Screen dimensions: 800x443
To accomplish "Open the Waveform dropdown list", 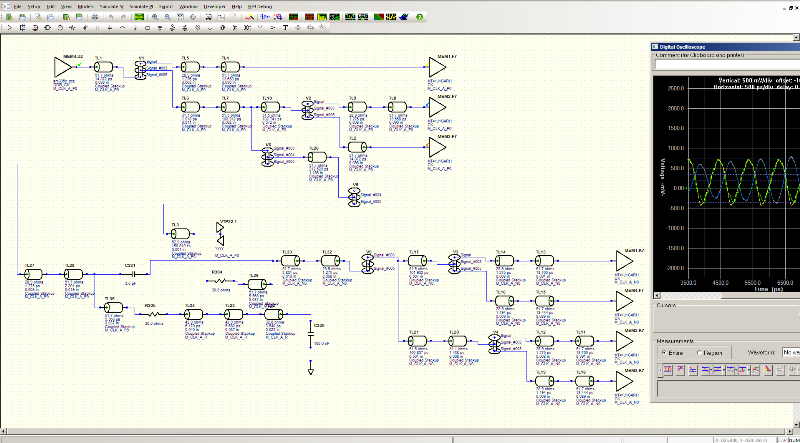I will click(x=791, y=352).
